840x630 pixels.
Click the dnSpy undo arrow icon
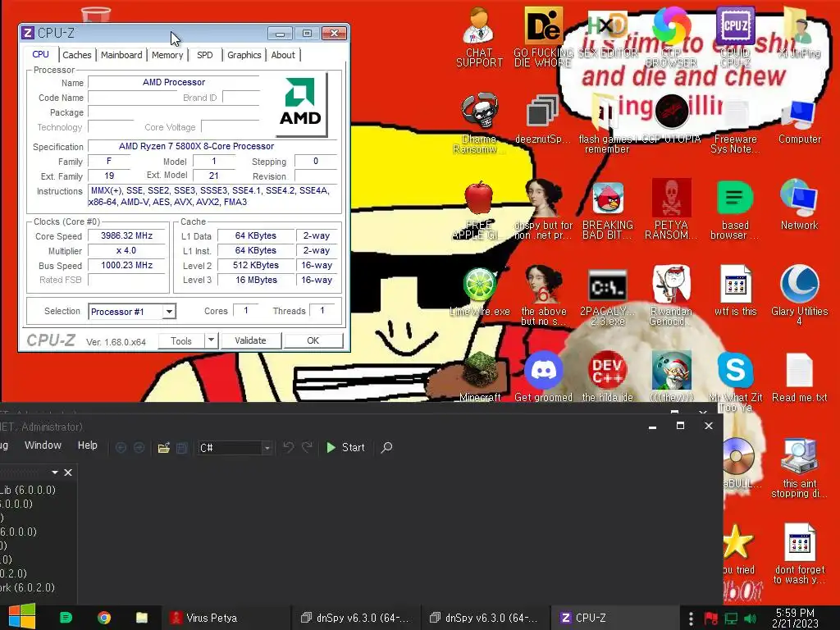pos(288,447)
